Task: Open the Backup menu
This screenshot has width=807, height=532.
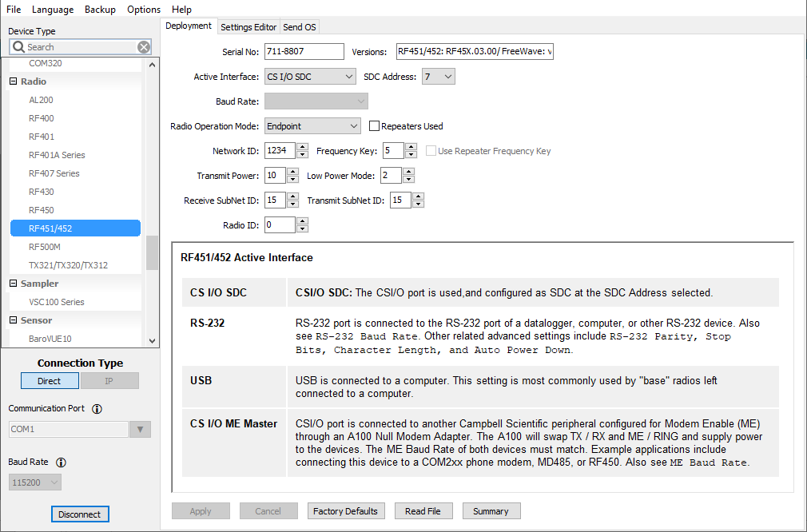Action: click(100, 10)
